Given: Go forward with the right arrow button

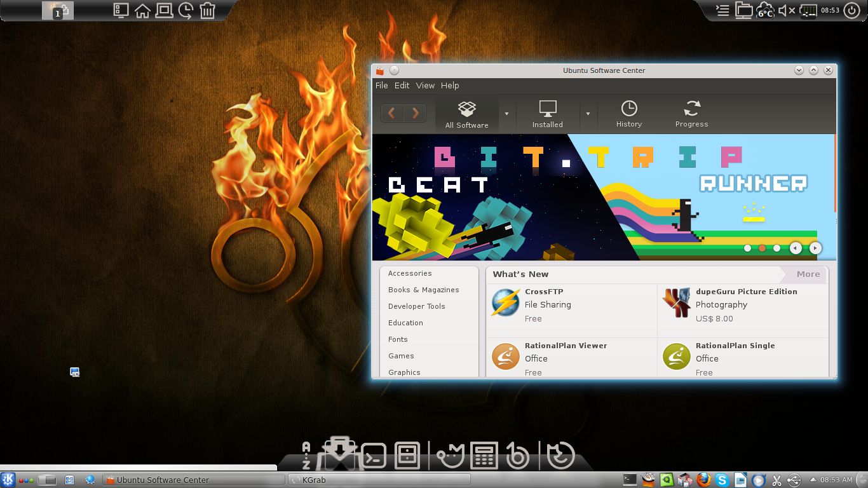Looking at the screenshot, I should [x=415, y=113].
